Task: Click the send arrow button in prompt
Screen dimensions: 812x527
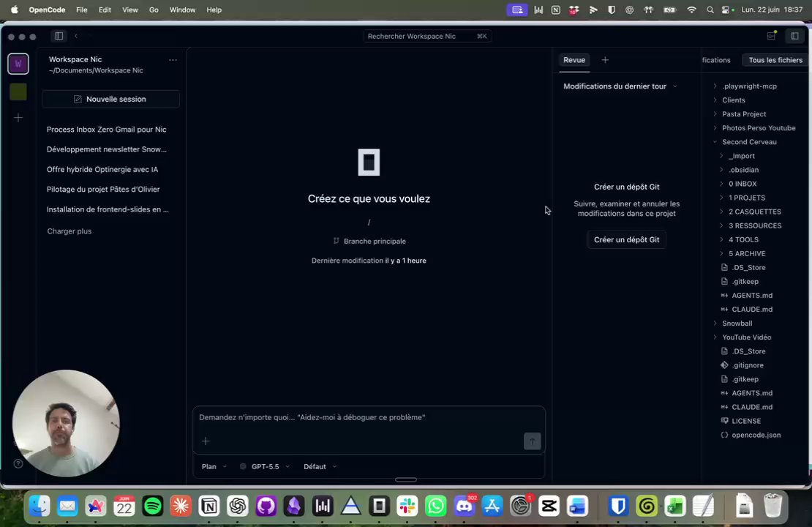Action: point(532,441)
